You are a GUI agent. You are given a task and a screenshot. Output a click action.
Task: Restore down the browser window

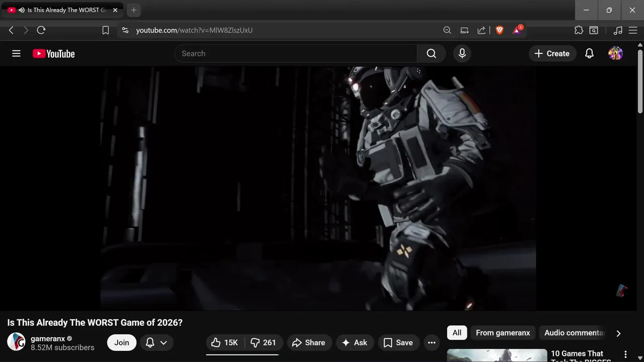pyautogui.click(x=609, y=10)
